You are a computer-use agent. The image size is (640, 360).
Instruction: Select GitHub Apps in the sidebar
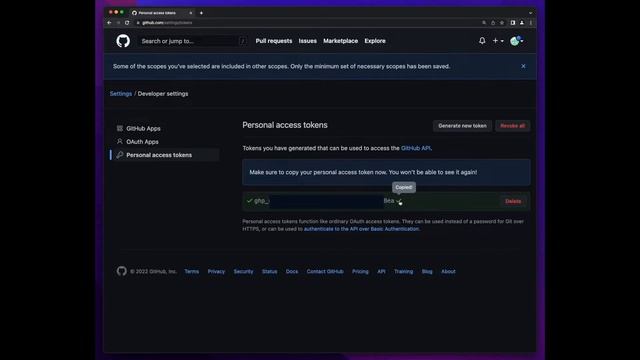[x=143, y=128]
